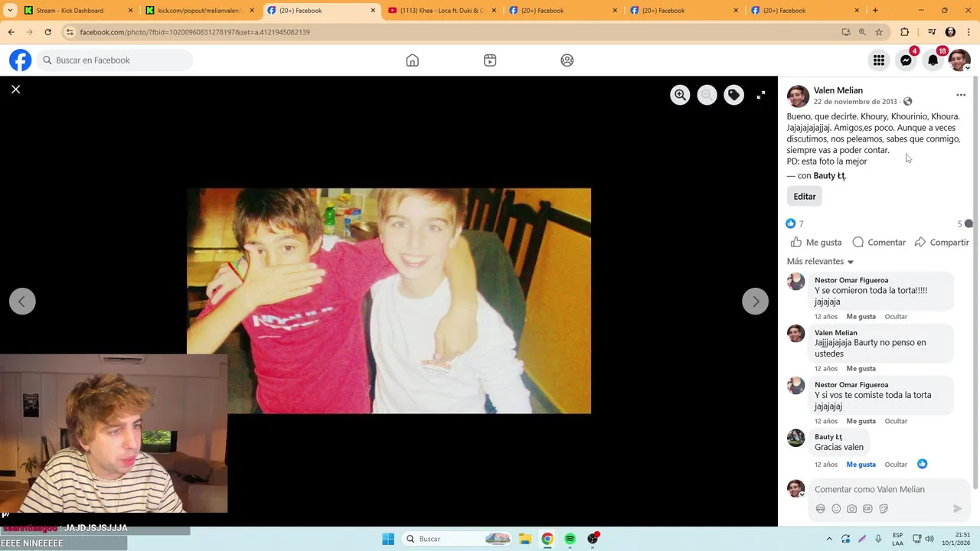Click the photo of the two boys
980x551 pixels.
click(389, 301)
